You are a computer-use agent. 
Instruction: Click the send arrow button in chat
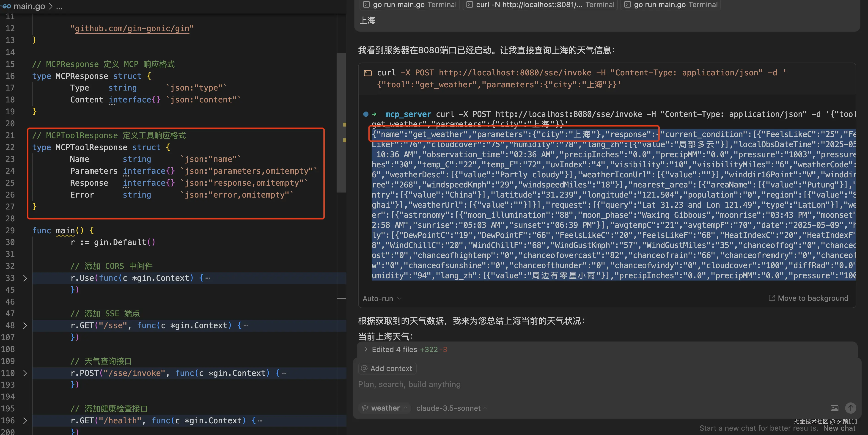(x=851, y=408)
